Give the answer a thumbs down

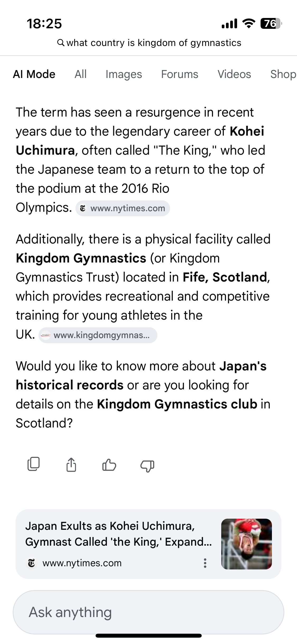point(147,465)
